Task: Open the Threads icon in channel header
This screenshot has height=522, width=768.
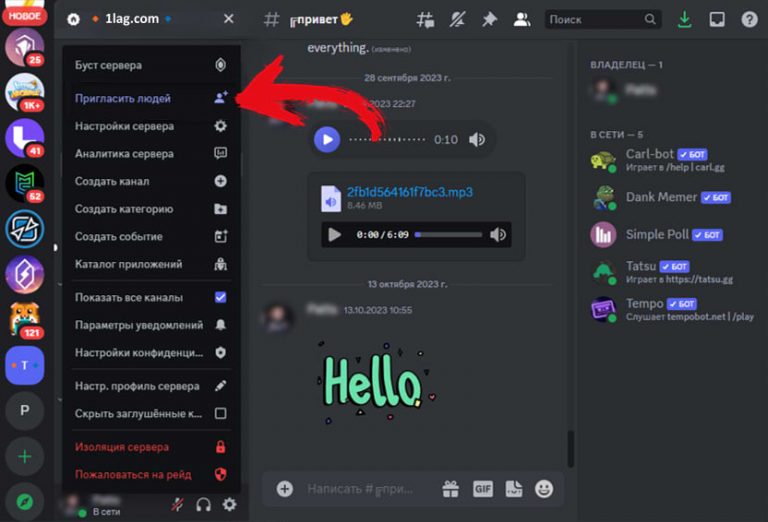Action: tap(426, 19)
